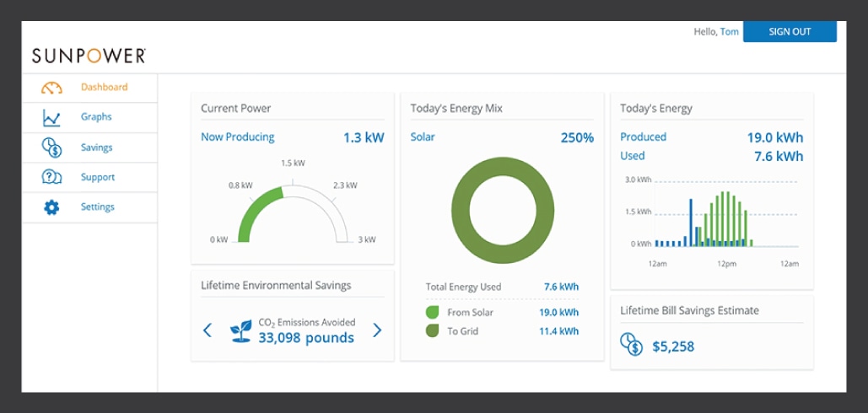Click the From Solar light green legend icon
Viewport: 868px width, 413px height.
click(432, 313)
